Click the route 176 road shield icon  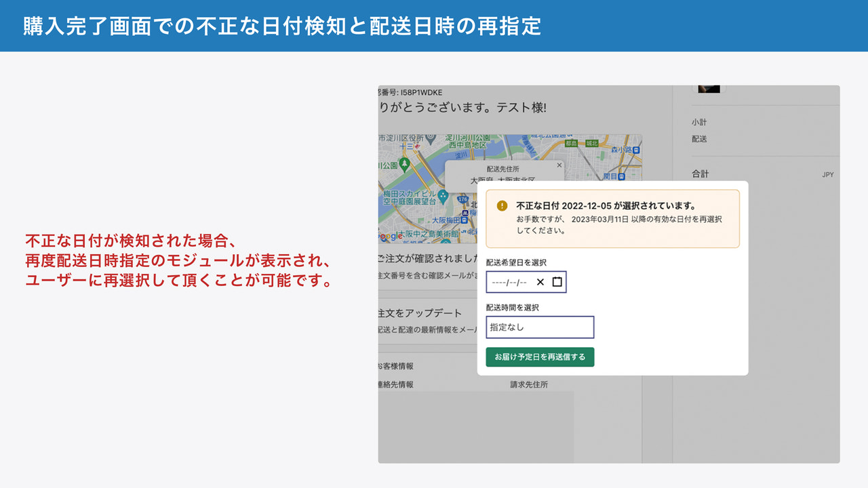click(464, 199)
